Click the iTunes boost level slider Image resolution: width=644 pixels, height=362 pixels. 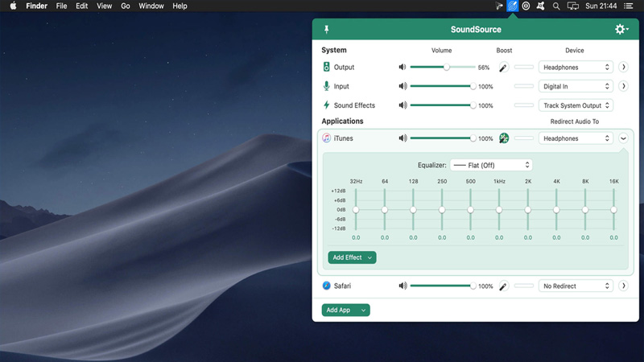point(524,138)
